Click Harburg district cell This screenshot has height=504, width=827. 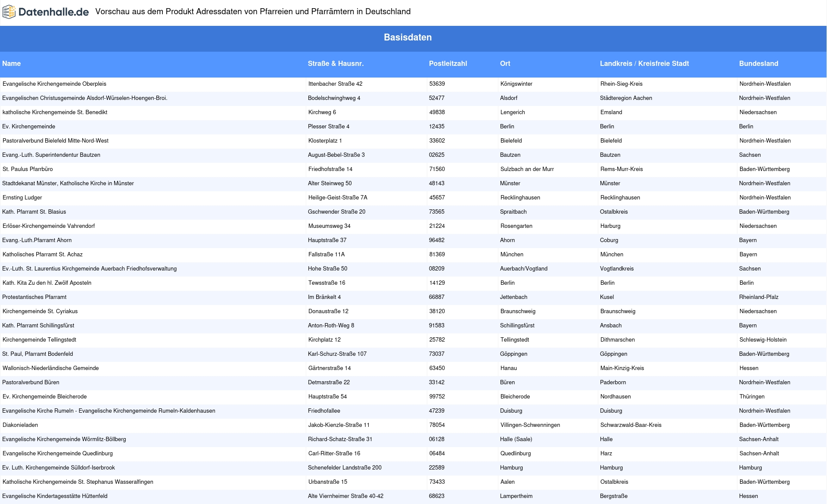[610, 226]
